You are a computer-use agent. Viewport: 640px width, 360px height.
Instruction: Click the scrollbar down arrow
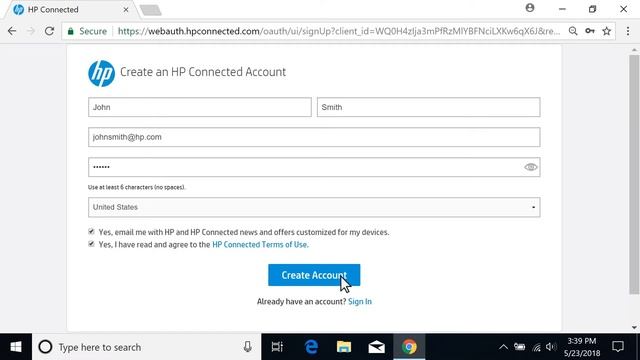[x=634, y=327]
